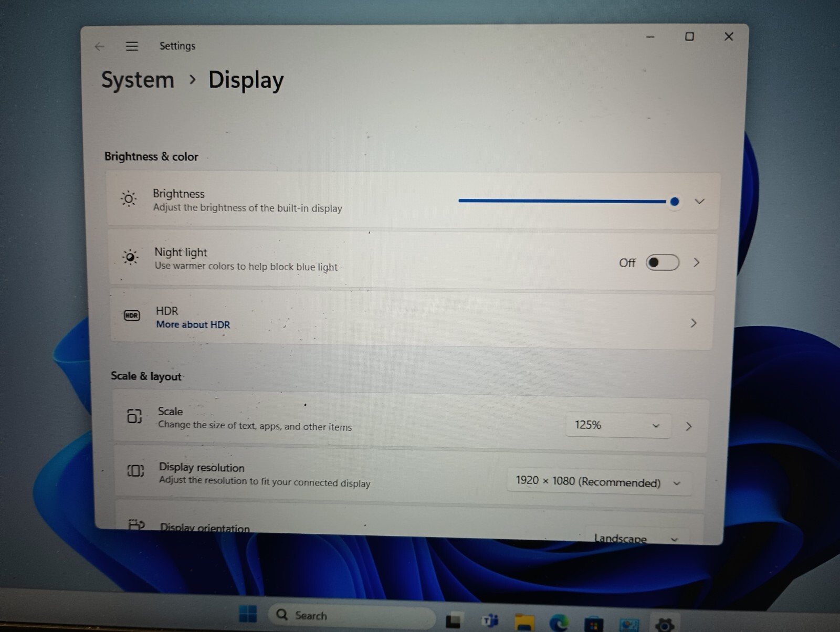Screen dimensions: 840x632
Task: Open the Windows Start menu
Action: [x=247, y=614]
